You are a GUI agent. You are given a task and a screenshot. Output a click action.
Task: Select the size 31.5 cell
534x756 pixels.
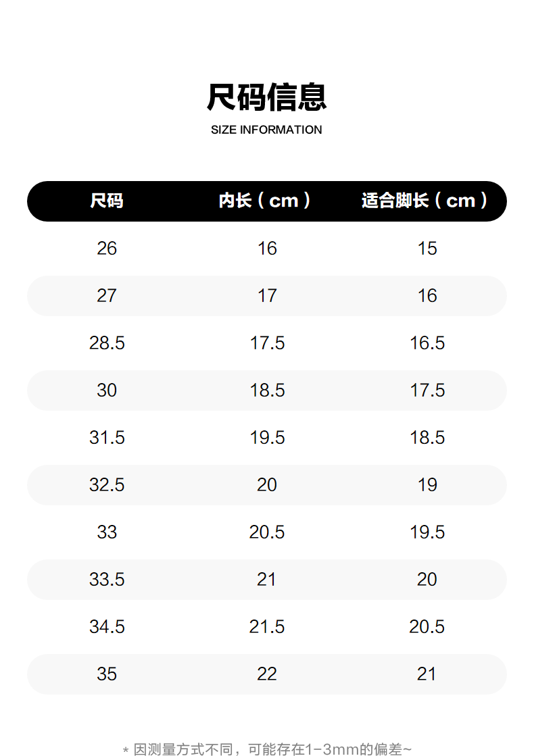tap(107, 438)
